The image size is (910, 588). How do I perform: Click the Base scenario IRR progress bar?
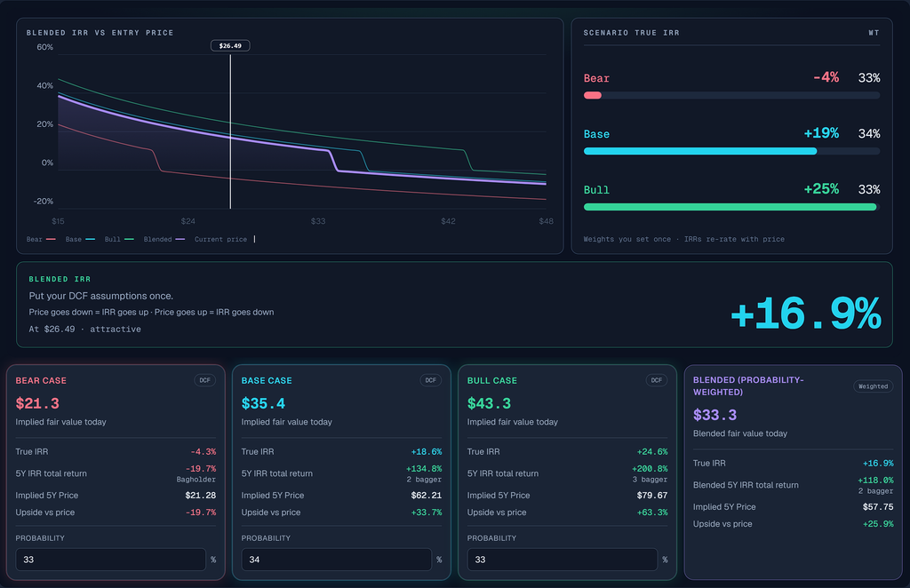tap(731, 151)
